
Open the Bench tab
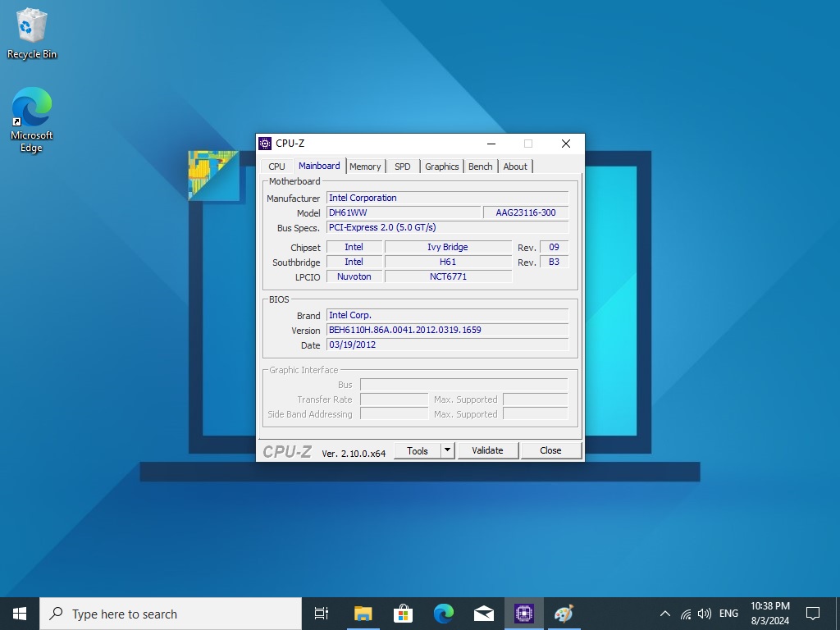[x=481, y=167]
